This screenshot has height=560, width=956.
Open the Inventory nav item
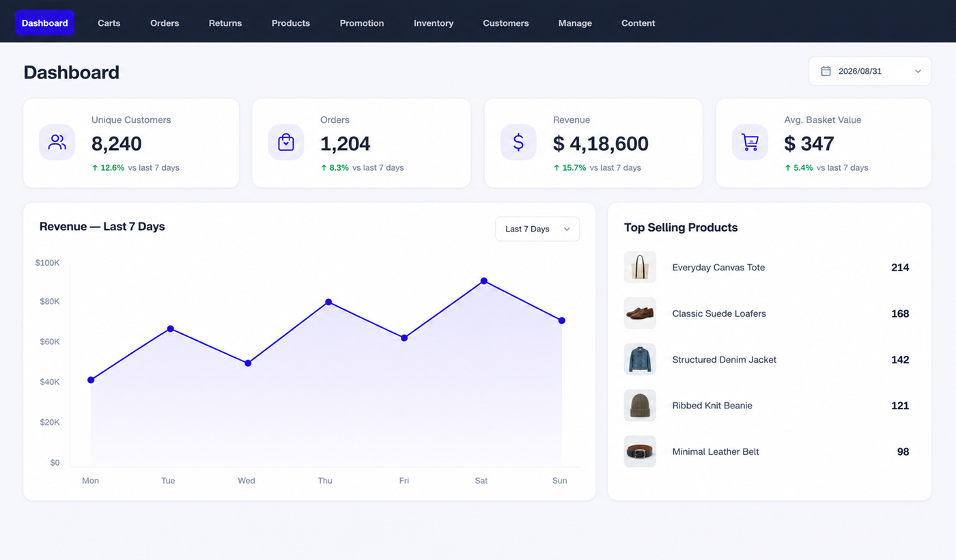pyautogui.click(x=434, y=23)
